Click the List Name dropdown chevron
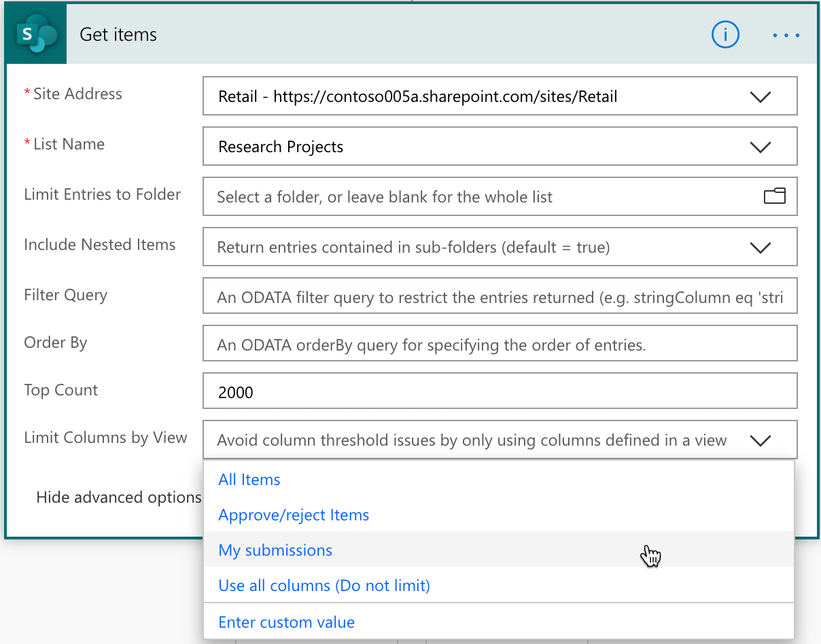This screenshot has width=821, height=644. [x=761, y=146]
